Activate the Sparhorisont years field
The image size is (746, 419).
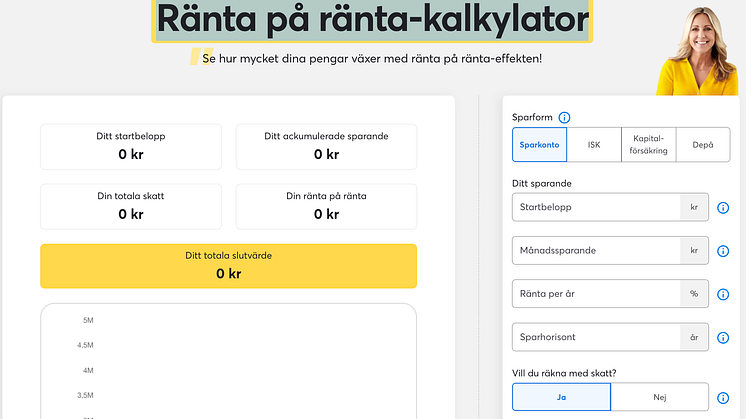click(x=595, y=337)
